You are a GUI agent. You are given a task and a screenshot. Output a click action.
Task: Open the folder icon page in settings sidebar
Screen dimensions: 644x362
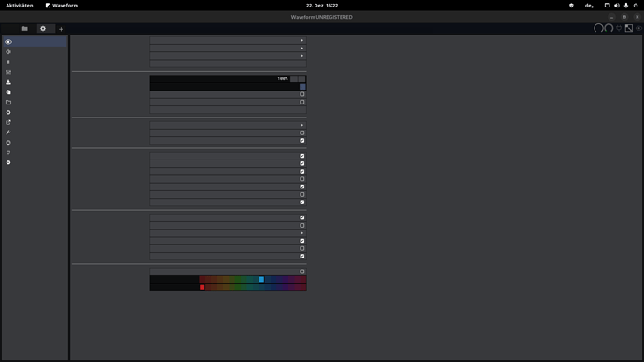[8, 103]
